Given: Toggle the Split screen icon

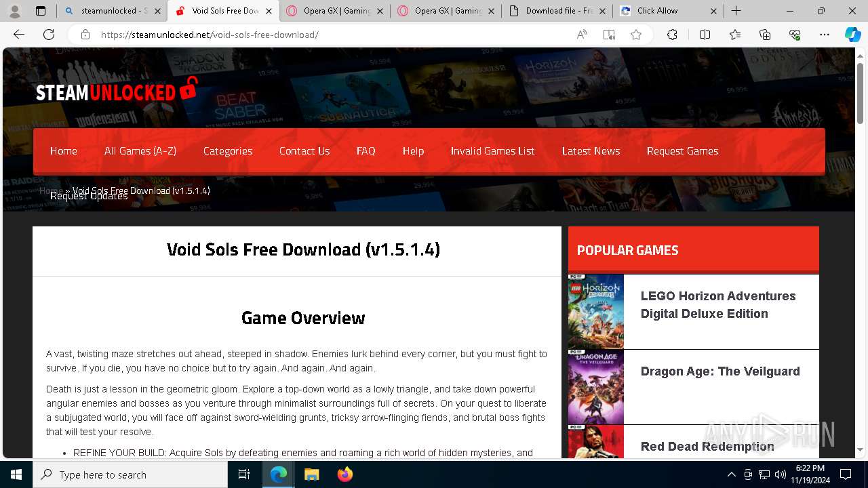Looking at the screenshot, I should [705, 35].
